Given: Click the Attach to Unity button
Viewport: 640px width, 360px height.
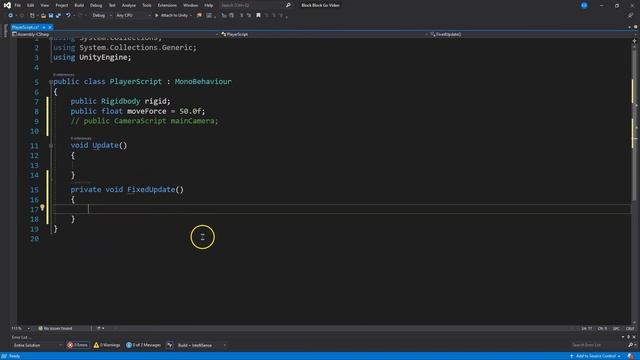Looking at the screenshot, I should pos(171,16).
